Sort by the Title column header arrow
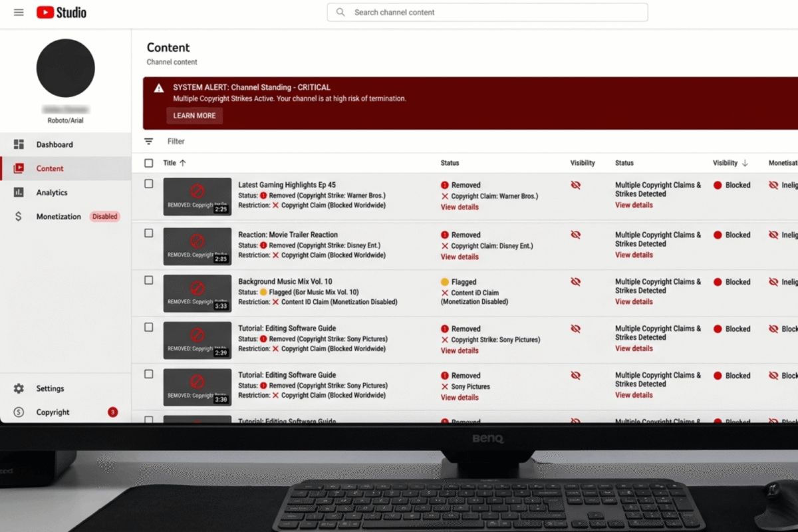The height and width of the screenshot is (532, 798). tap(183, 163)
